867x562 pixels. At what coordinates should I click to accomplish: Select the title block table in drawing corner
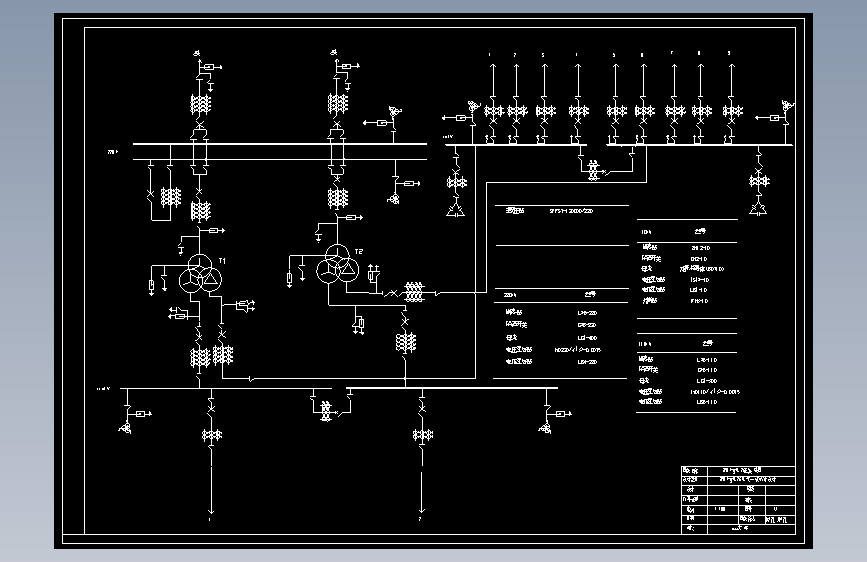click(x=738, y=500)
